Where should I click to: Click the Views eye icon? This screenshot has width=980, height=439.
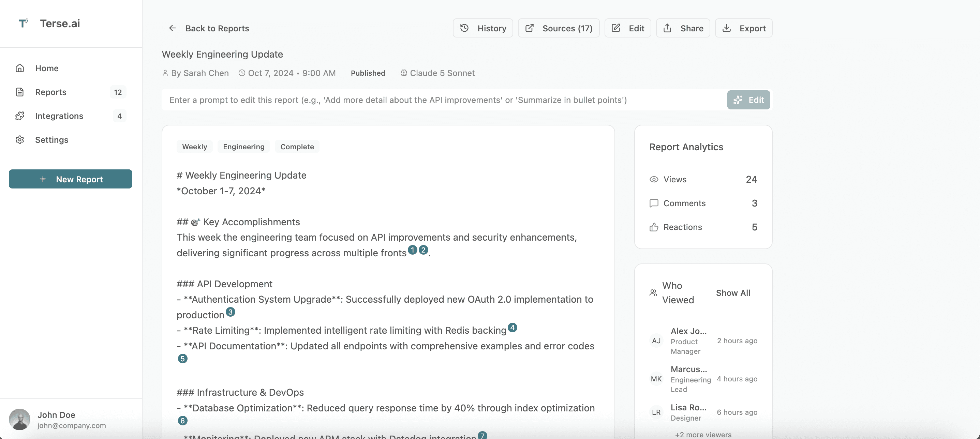pos(654,179)
